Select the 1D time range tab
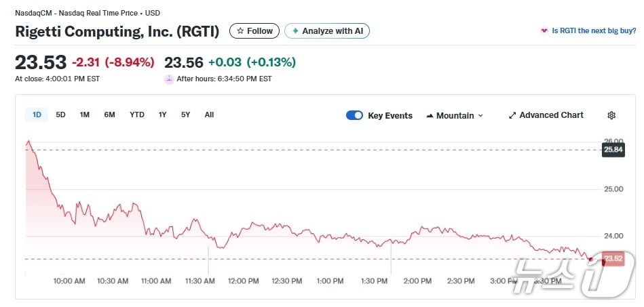The height and width of the screenshot is (307, 644). click(x=37, y=115)
